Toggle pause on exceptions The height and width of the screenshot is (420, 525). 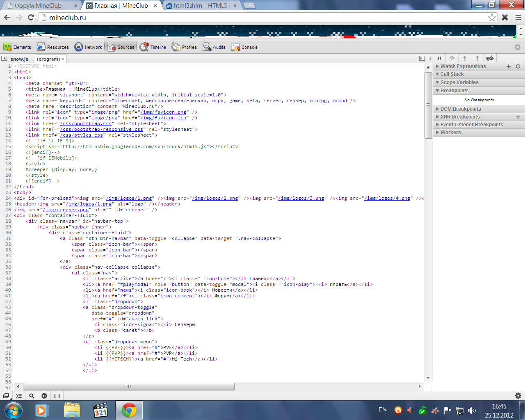(x=44, y=396)
